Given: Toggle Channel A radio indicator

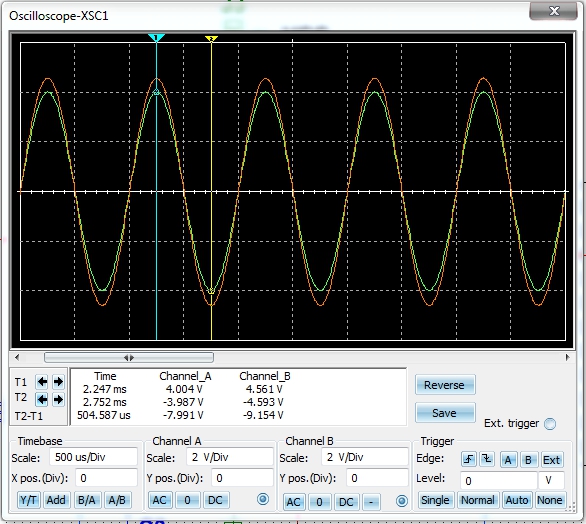Looking at the screenshot, I should [x=263, y=499].
